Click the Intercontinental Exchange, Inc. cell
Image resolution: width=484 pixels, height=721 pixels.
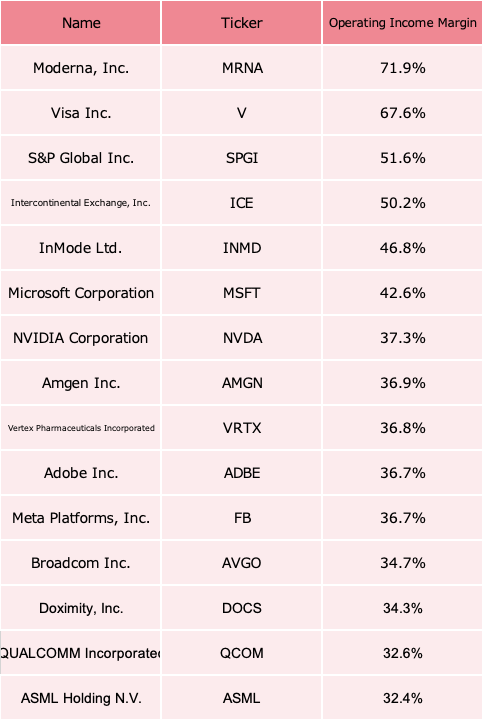(x=81, y=203)
